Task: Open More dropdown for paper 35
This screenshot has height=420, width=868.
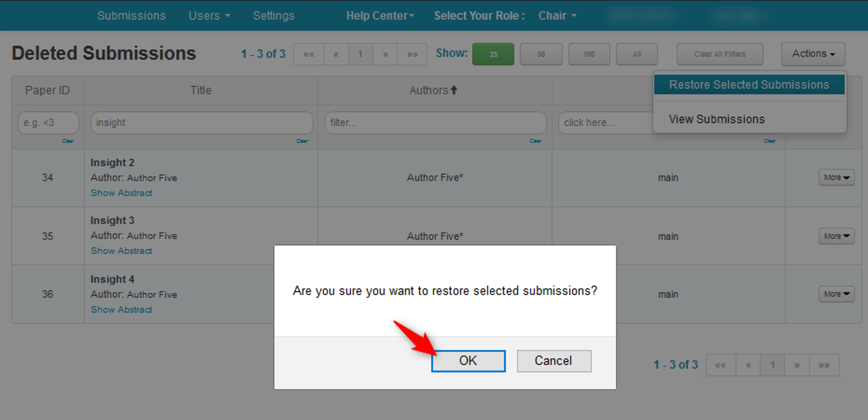Action: pos(836,236)
